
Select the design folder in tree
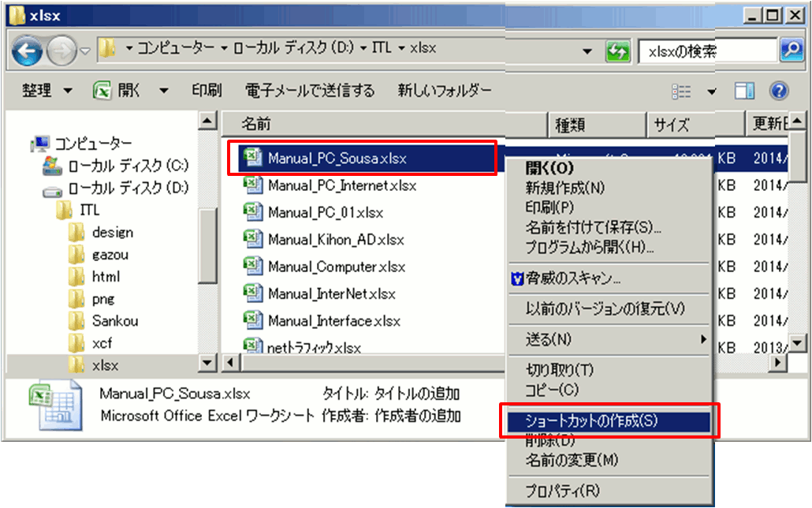[x=112, y=232]
